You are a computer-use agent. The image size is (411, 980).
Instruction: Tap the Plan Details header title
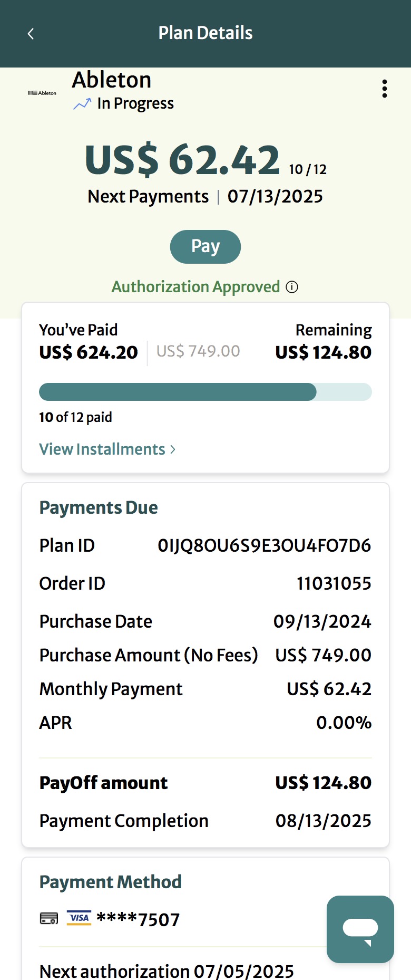(x=205, y=33)
